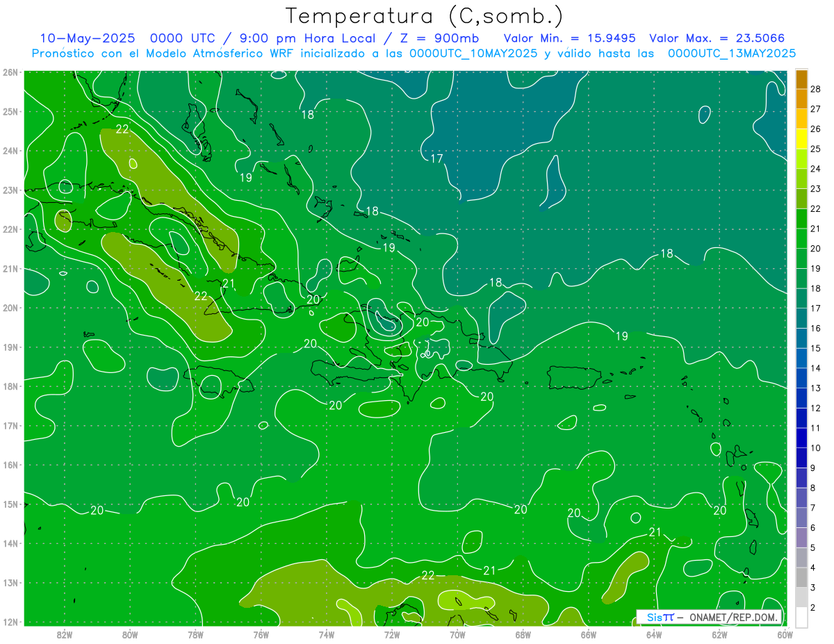
Task: Click the '12N' latitude axis label
Action: tap(10, 622)
